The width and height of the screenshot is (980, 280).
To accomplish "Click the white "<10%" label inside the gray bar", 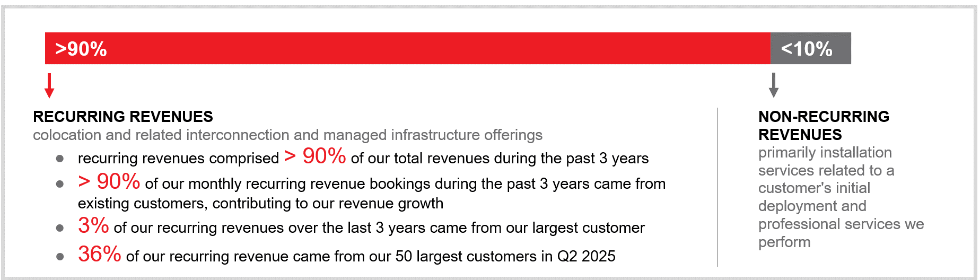I will 807,49.
